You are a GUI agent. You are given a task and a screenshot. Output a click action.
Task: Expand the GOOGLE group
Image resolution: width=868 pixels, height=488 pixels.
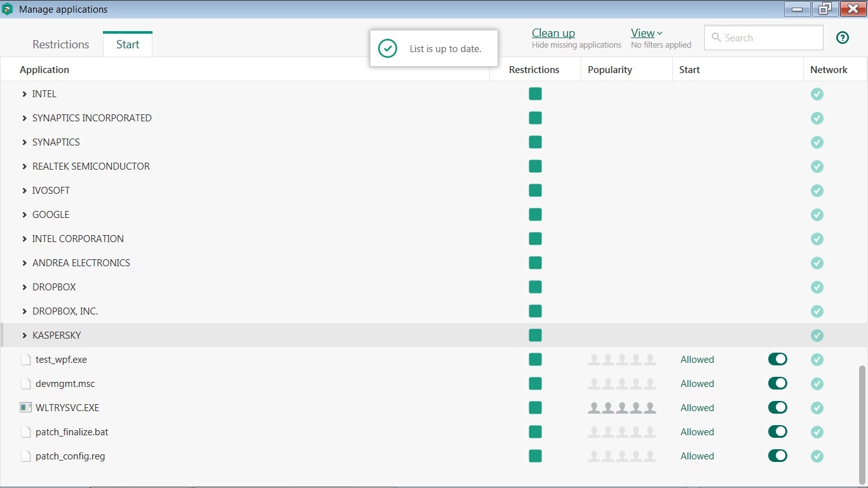point(24,215)
